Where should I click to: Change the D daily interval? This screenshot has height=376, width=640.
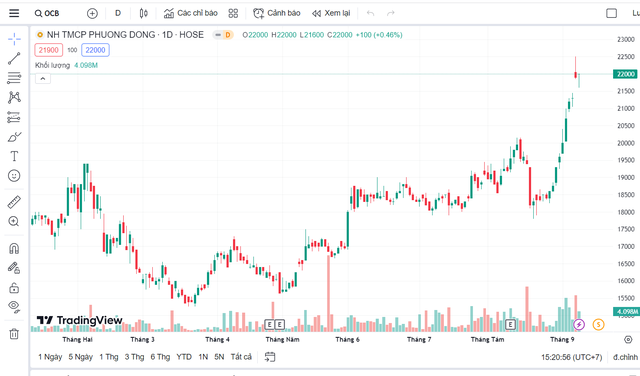[x=118, y=13]
